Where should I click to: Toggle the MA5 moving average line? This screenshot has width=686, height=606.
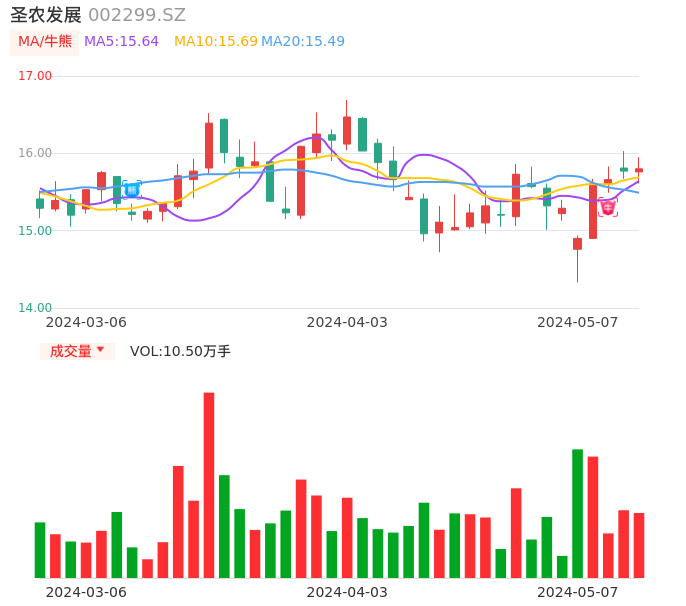pos(121,41)
